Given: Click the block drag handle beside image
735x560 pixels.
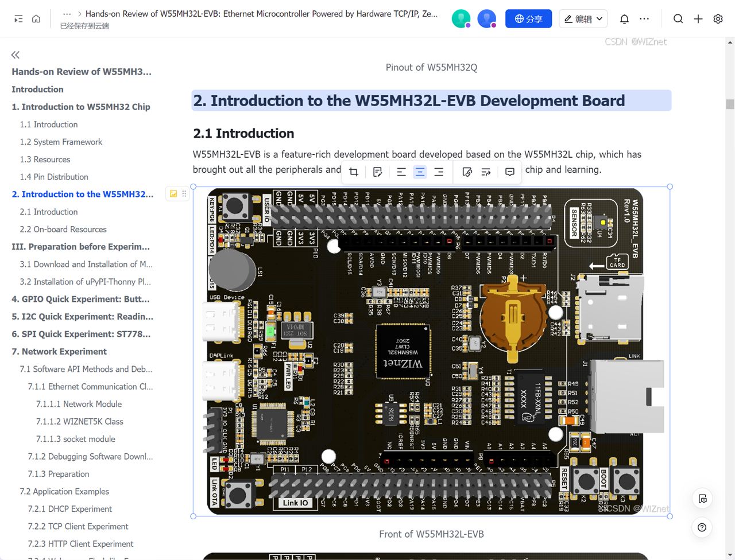Looking at the screenshot, I should 184,194.
